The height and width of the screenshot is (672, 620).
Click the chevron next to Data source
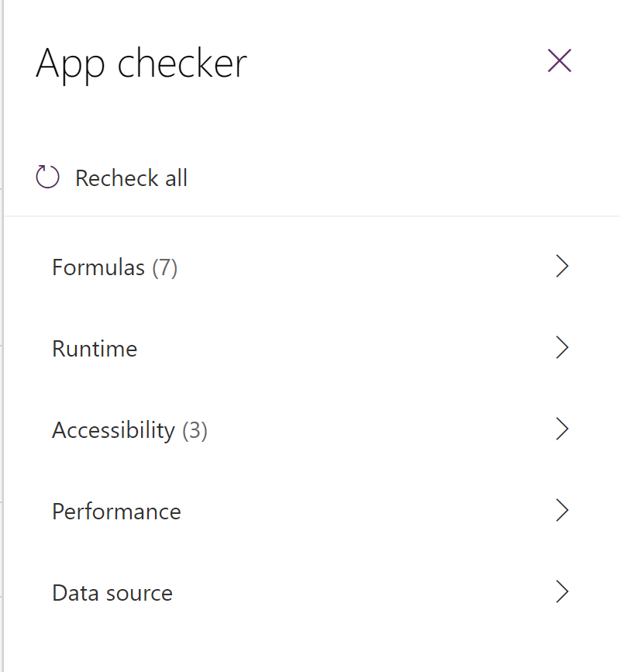tap(562, 592)
